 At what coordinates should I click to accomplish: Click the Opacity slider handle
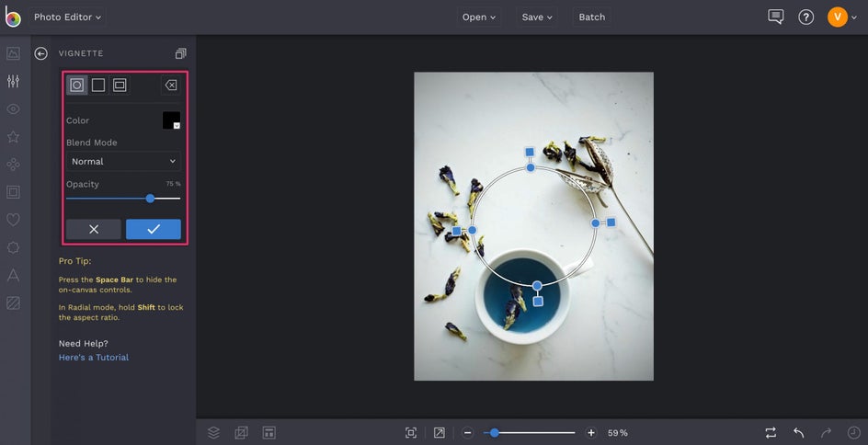coord(150,199)
